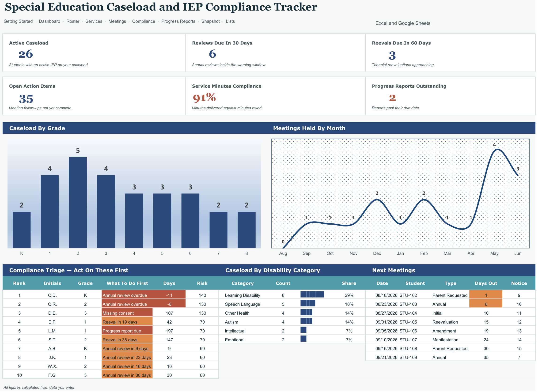Click initials E.F. in triage table
The image size is (538, 392).
point(53,322)
